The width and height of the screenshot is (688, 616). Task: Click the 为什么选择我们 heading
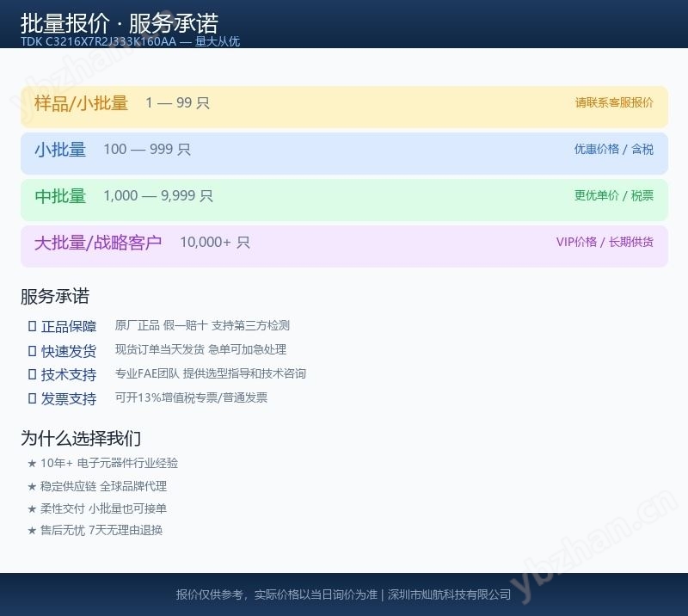point(81,438)
